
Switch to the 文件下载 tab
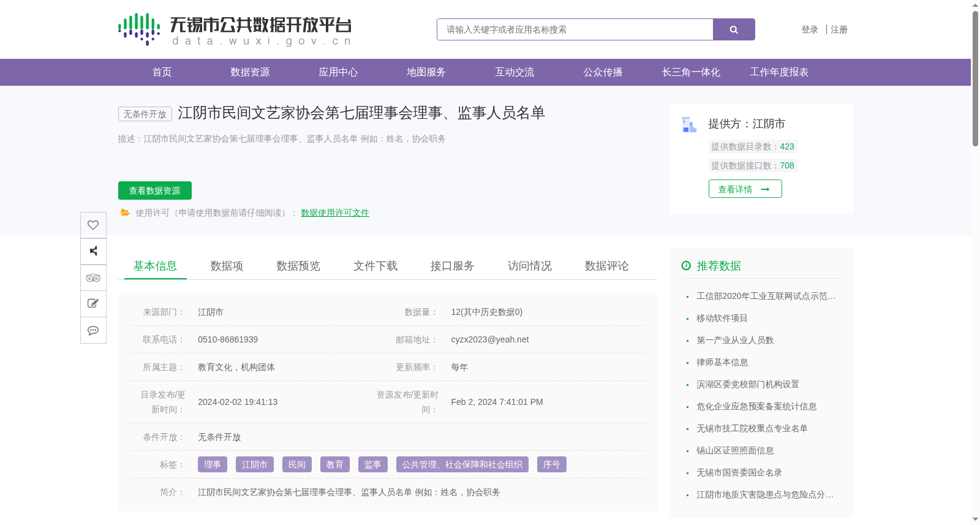[375, 266]
